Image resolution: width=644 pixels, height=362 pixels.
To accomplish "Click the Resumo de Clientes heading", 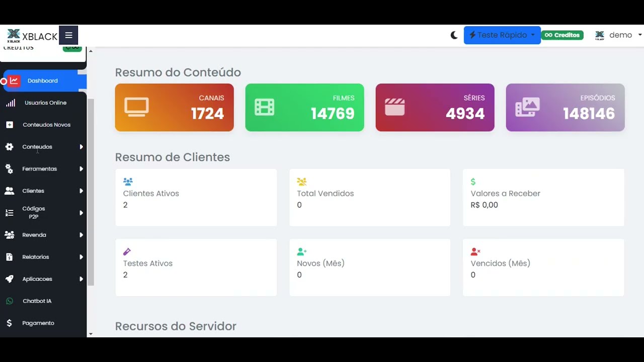I will 173,157.
